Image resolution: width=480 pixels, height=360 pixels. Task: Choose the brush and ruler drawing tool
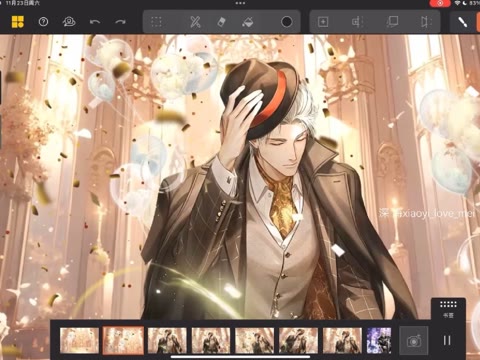tap(195, 22)
